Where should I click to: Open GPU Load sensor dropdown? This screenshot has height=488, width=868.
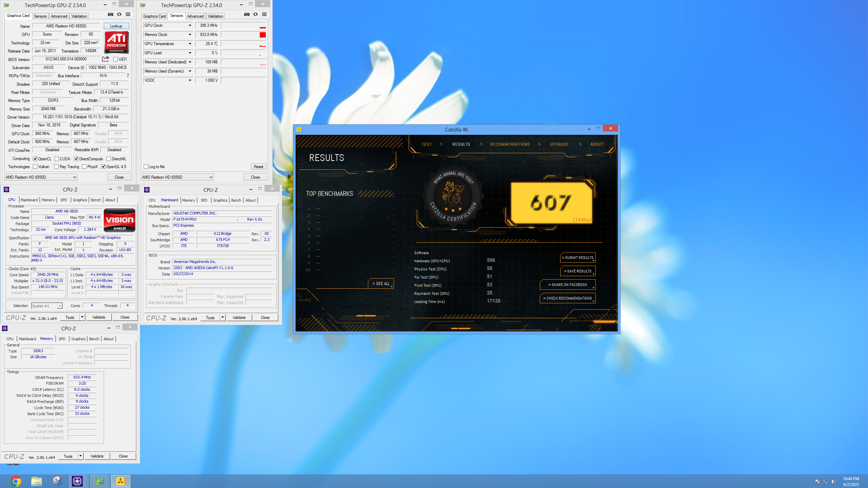coord(190,53)
